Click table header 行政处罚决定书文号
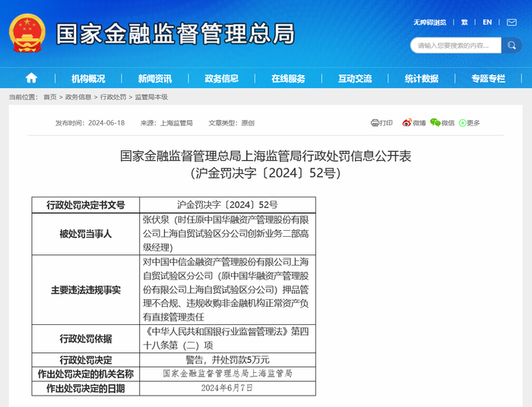The width and height of the screenshot is (532, 407). click(x=86, y=205)
